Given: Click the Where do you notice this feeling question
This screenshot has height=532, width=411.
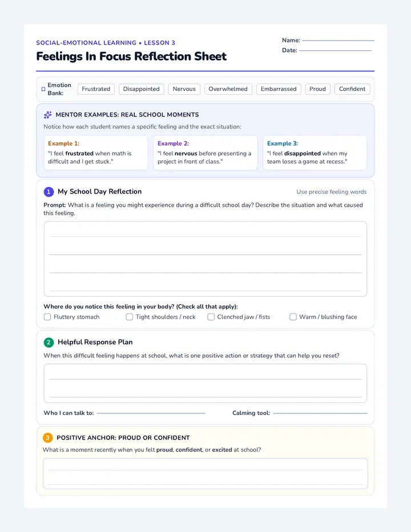Looking at the screenshot, I should click(140, 307).
